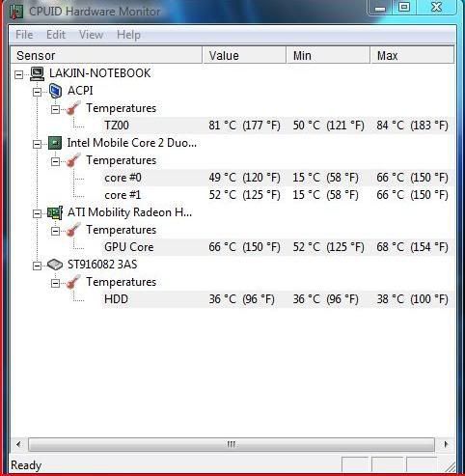Select ATI Mobility Radeon H... label
Viewport: 465px width, 476px height.
(x=130, y=212)
